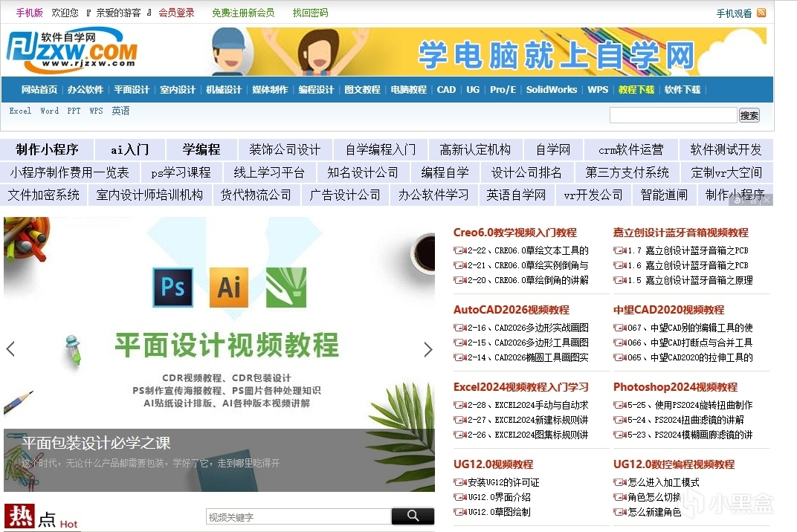
Task: Click the 学编程 ad link
Action: click(x=201, y=149)
